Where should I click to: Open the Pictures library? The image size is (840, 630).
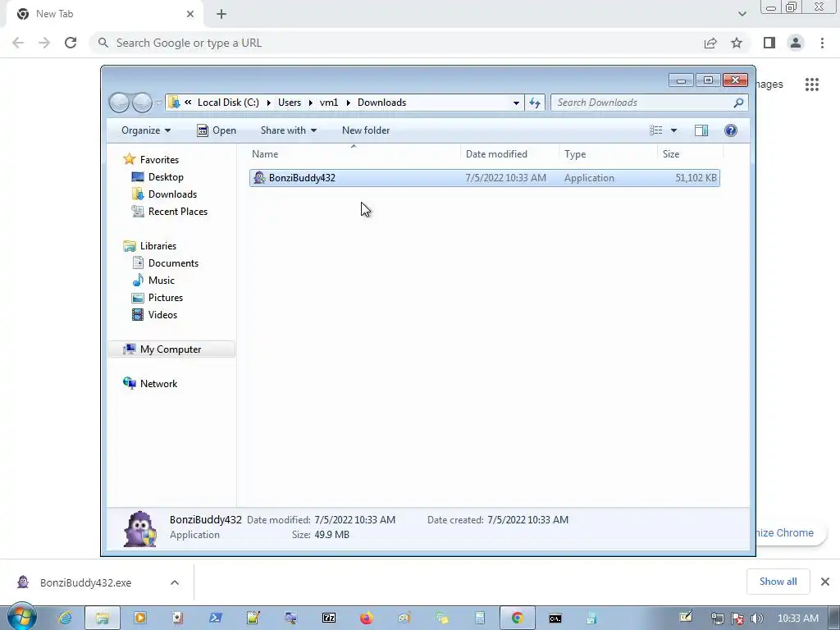[166, 297]
